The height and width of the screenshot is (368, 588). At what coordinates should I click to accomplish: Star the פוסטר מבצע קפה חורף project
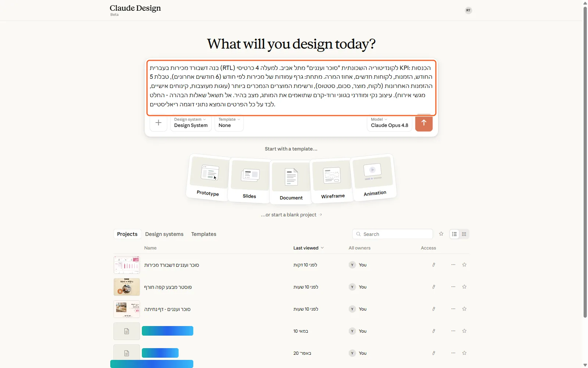465,287
